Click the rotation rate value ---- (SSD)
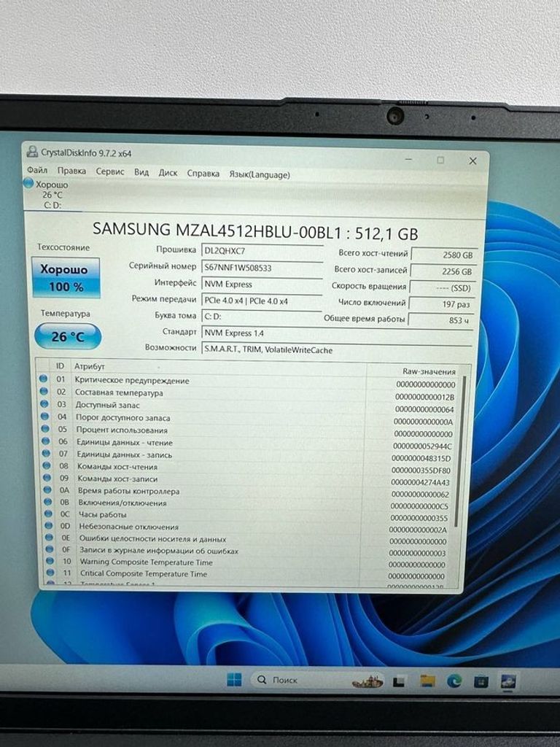This screenshot has width=560, height=747. pyautogui.click(x=441, y=287)
